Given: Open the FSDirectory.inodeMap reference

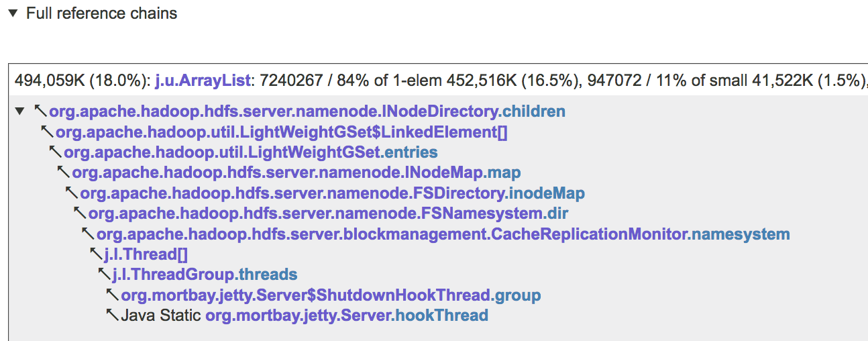Looking at the screenshot, I should pos(332,194).
